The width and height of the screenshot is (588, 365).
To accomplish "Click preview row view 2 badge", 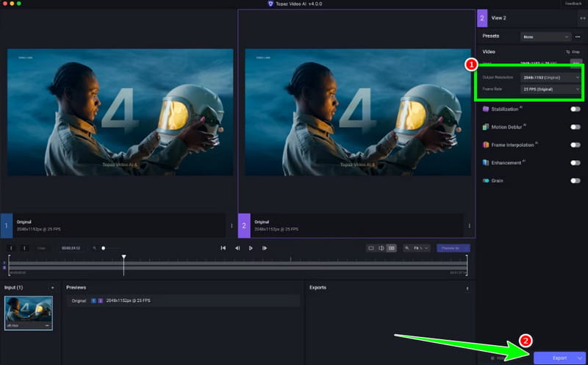I will 100,300.
